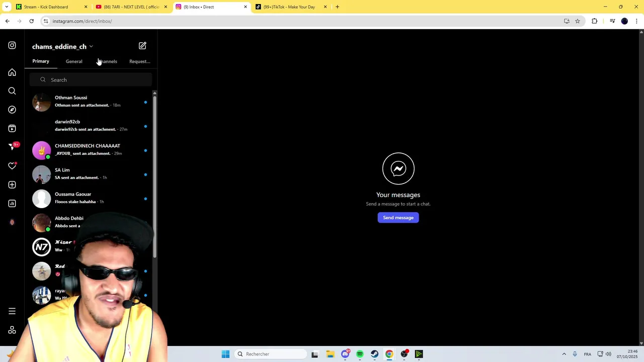Open the Explore compass icon

click(12, 110)
